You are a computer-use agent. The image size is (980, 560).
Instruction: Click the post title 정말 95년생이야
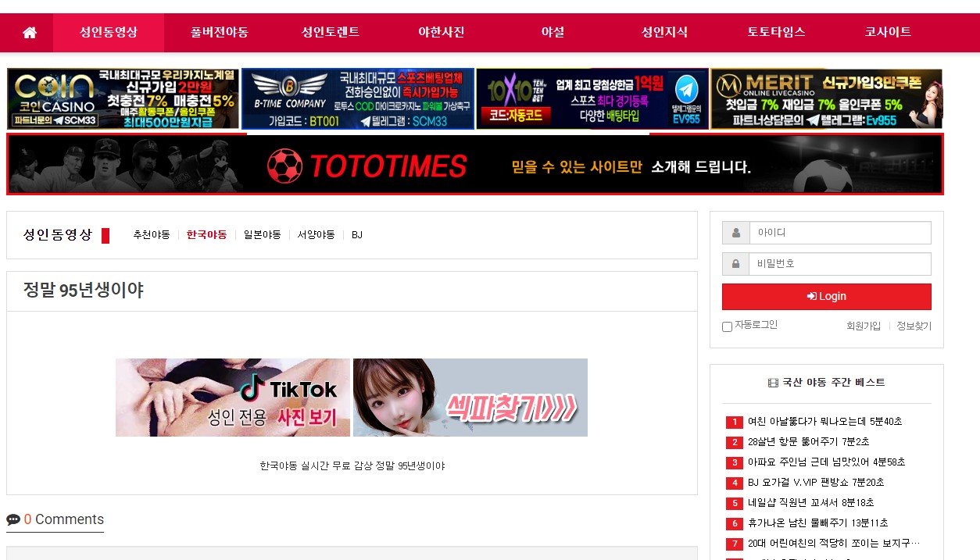[x=84, y=291]
